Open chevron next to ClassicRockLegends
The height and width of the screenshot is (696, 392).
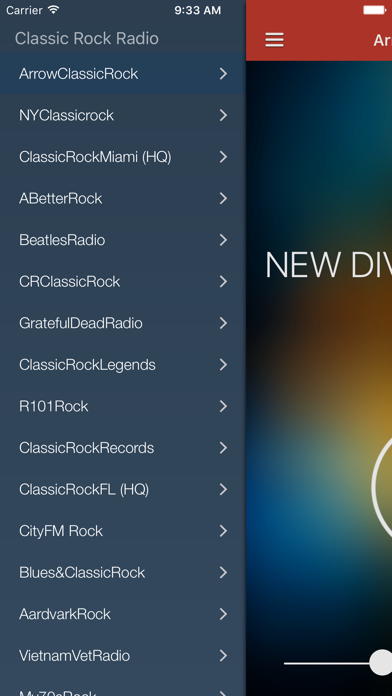[x=223, y=364]
